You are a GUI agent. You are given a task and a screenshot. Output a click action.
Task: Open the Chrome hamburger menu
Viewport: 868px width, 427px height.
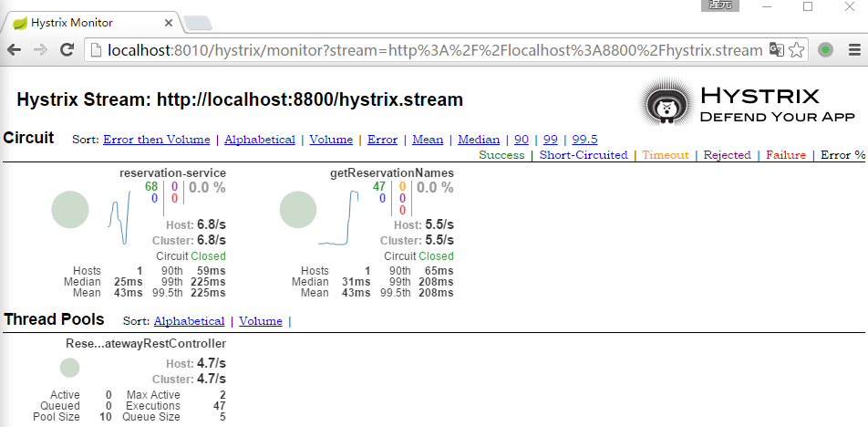click(x=854, y=50)
